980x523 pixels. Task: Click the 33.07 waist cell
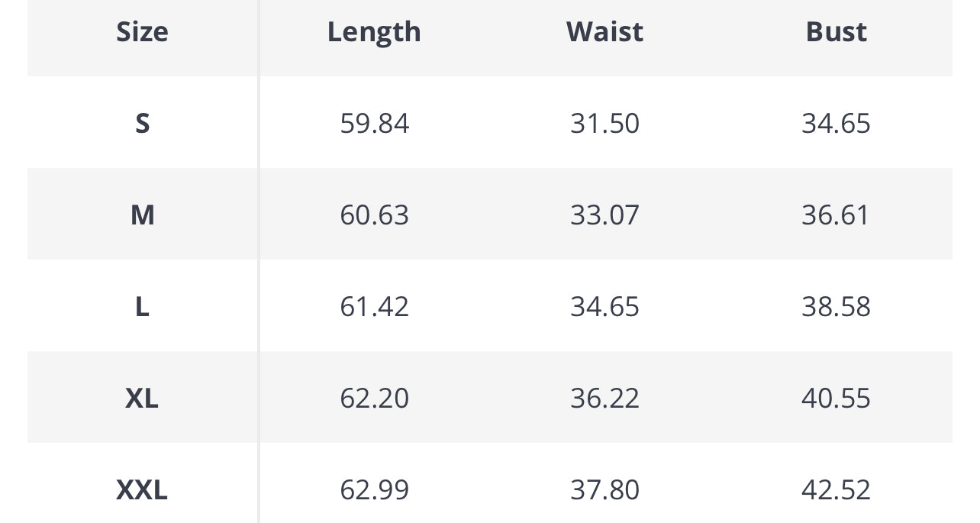(x=604, y=215)
